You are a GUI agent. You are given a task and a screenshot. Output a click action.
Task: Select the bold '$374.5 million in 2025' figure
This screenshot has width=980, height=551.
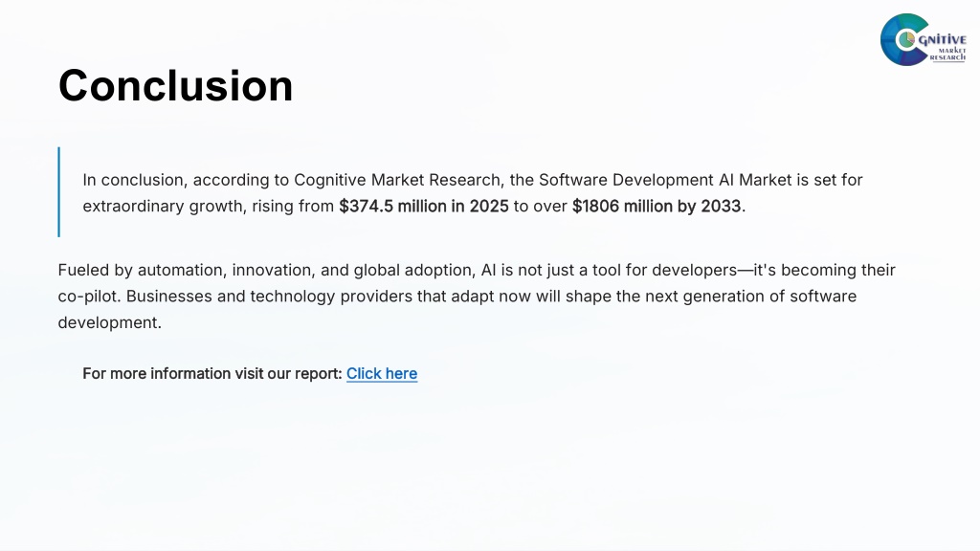424,207
